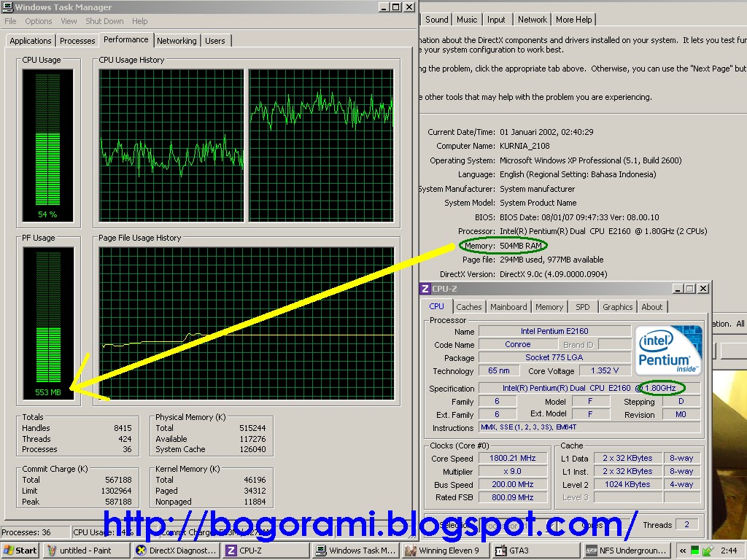Open the Task Manager Help menu
747x560 pixels.
point(139,21)
